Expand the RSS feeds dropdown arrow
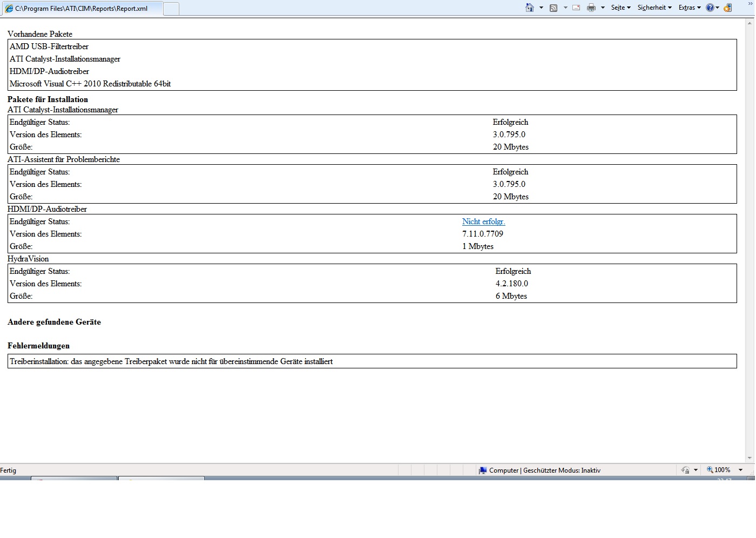The height and width of the screenshot is (538, 756). pyautogui.click(x=565, y=8)
